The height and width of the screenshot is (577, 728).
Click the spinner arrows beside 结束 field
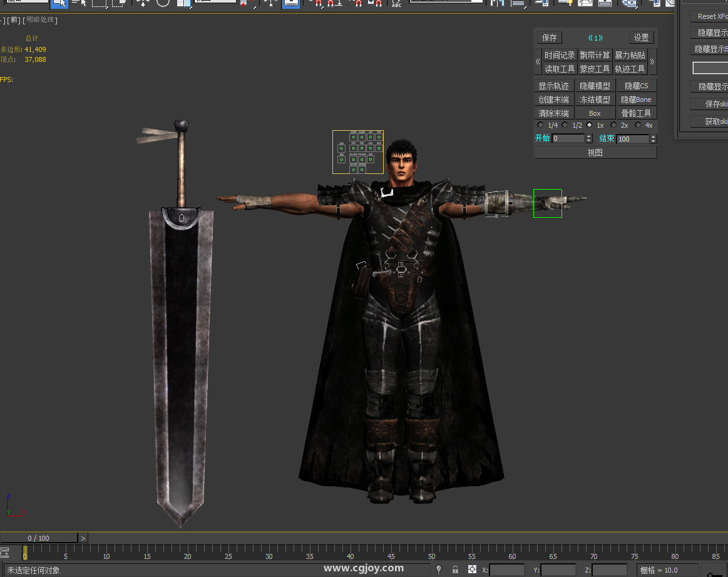(x=653, y=138)
